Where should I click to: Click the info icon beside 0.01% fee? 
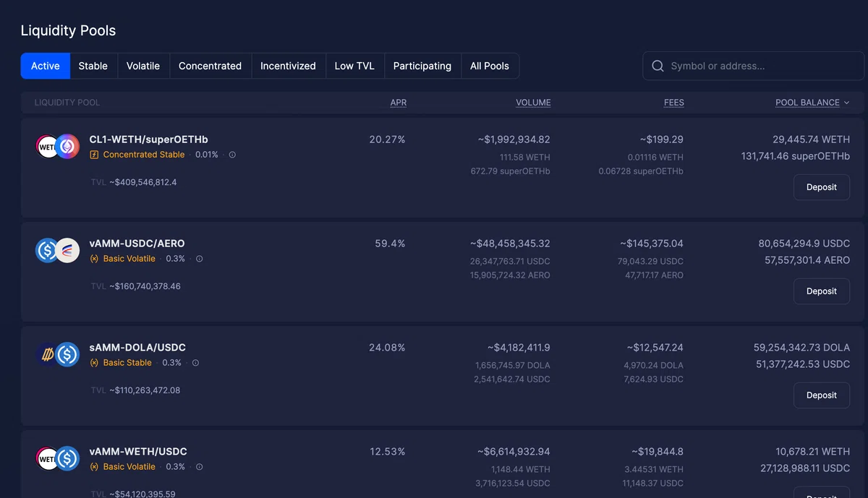[232, 155]
